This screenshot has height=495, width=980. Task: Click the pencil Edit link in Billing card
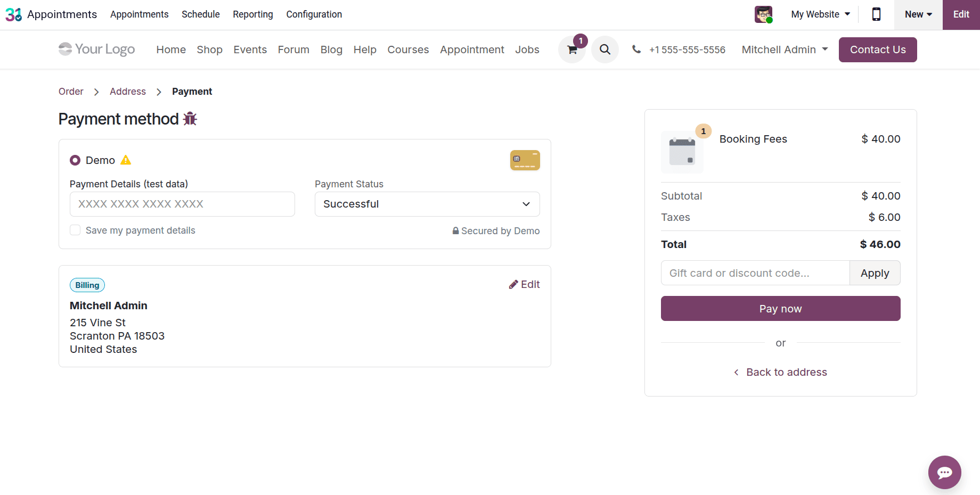tap(524, 284)
